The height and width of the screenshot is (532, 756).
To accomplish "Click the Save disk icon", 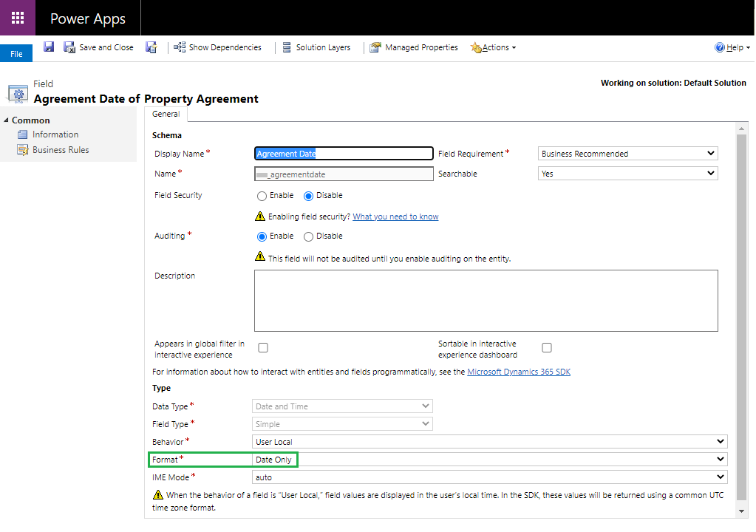I will coord(49,47).
